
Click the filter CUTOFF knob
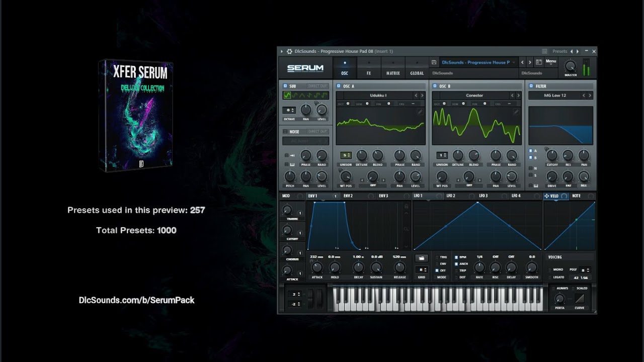pos(552,155)
